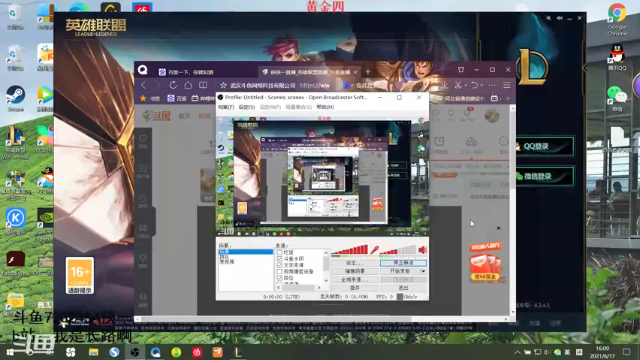Open the dropdown arrow beside 开始录制

click(x=424, y=271)
